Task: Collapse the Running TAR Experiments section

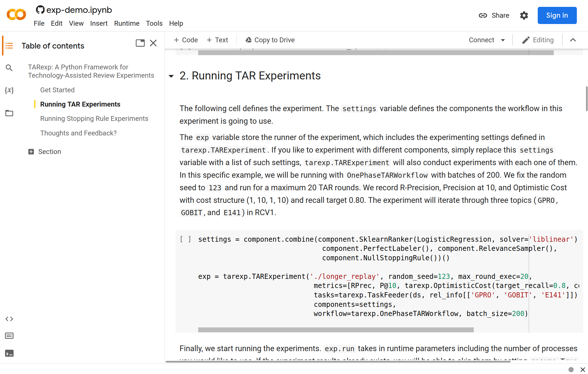Action: 171,76
